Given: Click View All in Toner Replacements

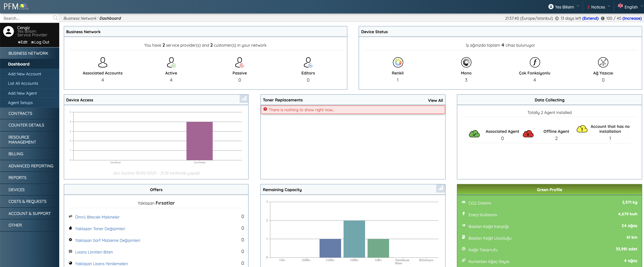Looking at the screenshot, I should [x=435, y=100].
